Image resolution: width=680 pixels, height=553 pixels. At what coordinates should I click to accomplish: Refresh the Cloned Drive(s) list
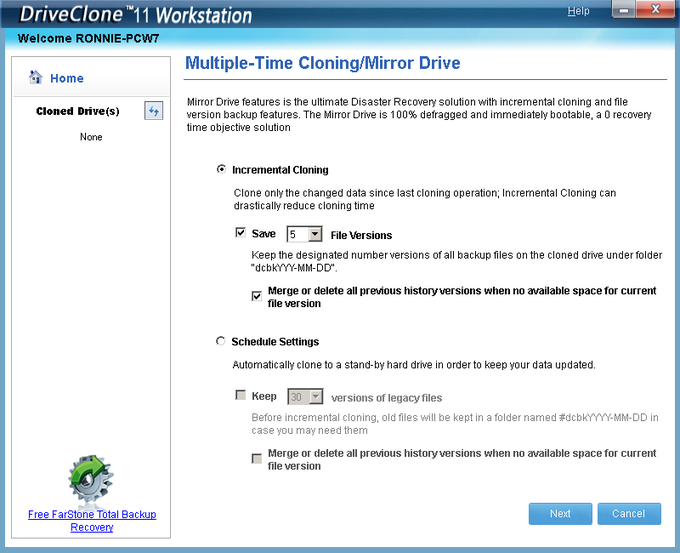point(153,111)
